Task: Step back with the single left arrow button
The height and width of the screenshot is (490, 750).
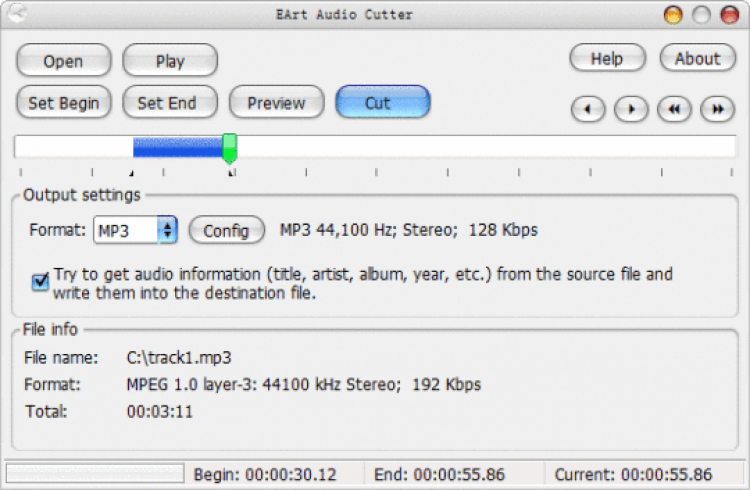Action: point(588,108)
